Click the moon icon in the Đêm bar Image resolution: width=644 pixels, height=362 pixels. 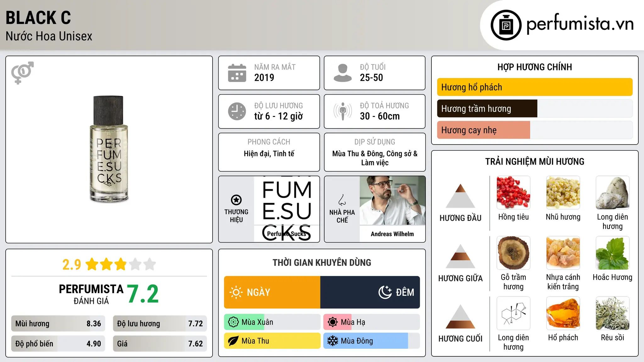(x=385, y=292)
